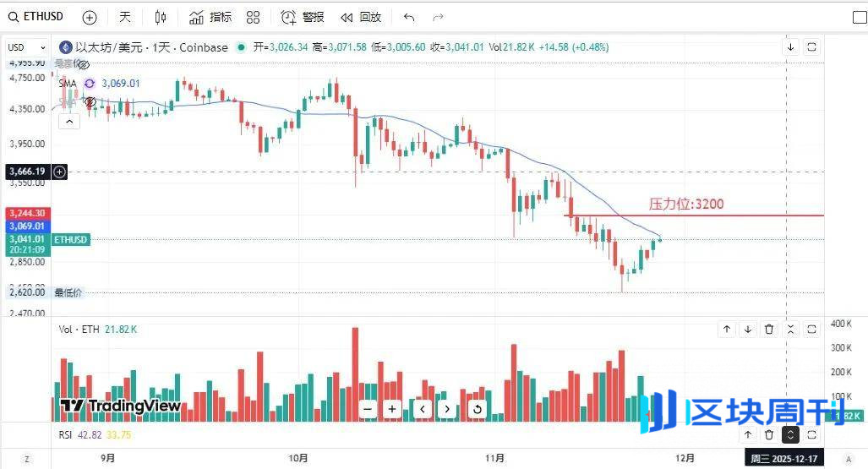Open the 指标 indicators menu
868x469 pixels.
210,17
